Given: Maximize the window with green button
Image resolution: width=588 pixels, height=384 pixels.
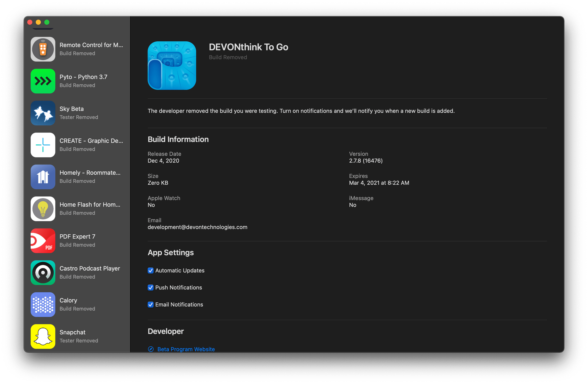Looking at the screenshot, I should tap(47, 22).
